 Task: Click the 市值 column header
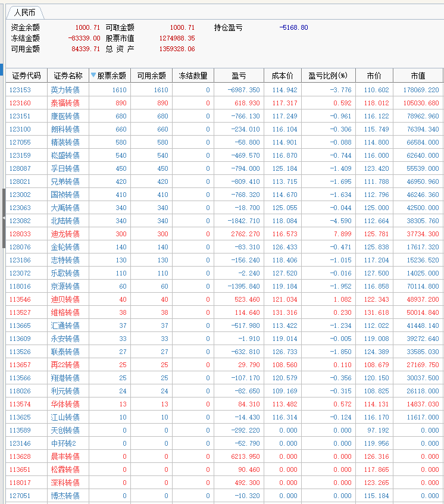[x=418, y=76]
